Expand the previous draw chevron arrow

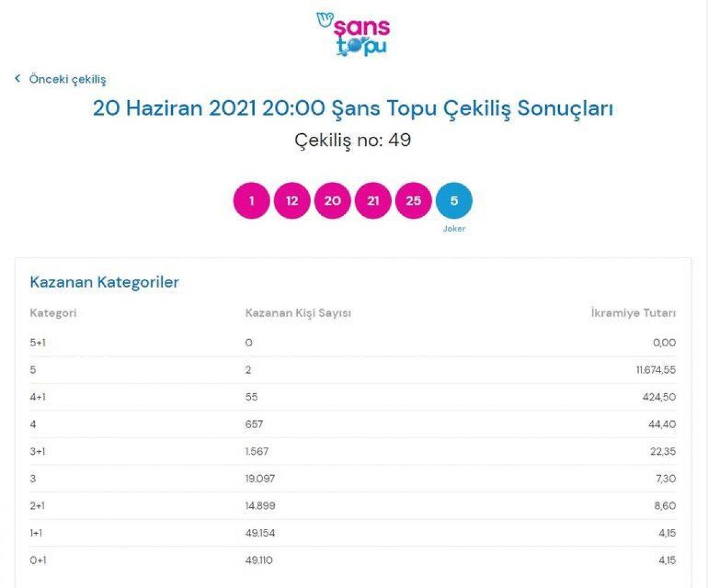pyautogui.click(x=18, y=77)
